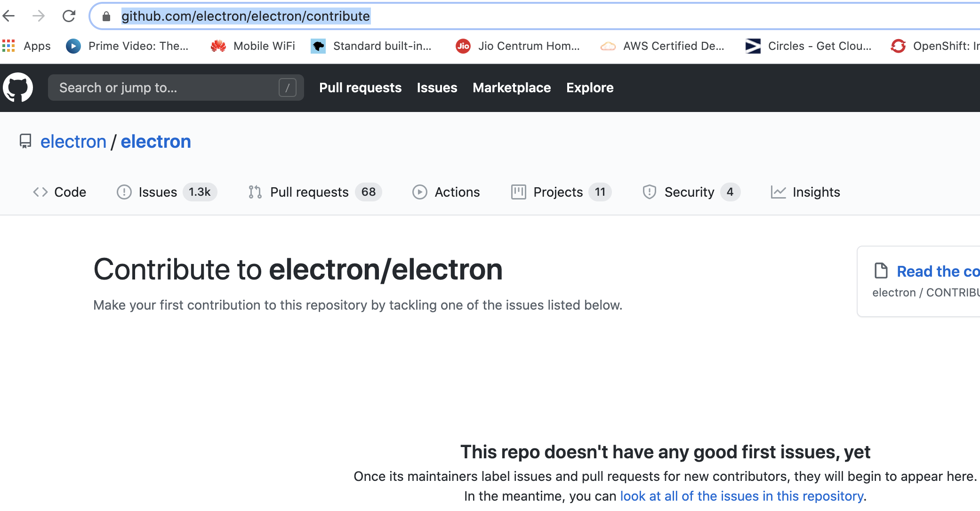Image resolution: width=980 pixels, height=511 pixels.
Task: Open the electron organization link
Action: 73,142
